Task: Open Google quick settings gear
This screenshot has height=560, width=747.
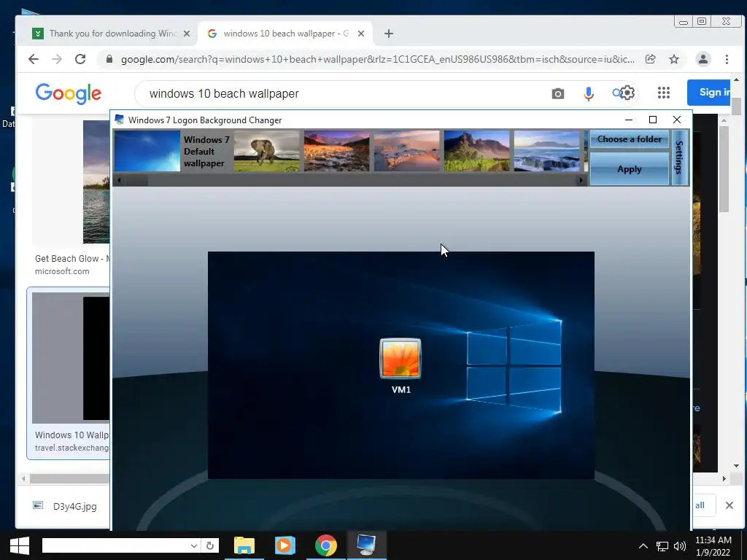Action: tap(628, 93)
